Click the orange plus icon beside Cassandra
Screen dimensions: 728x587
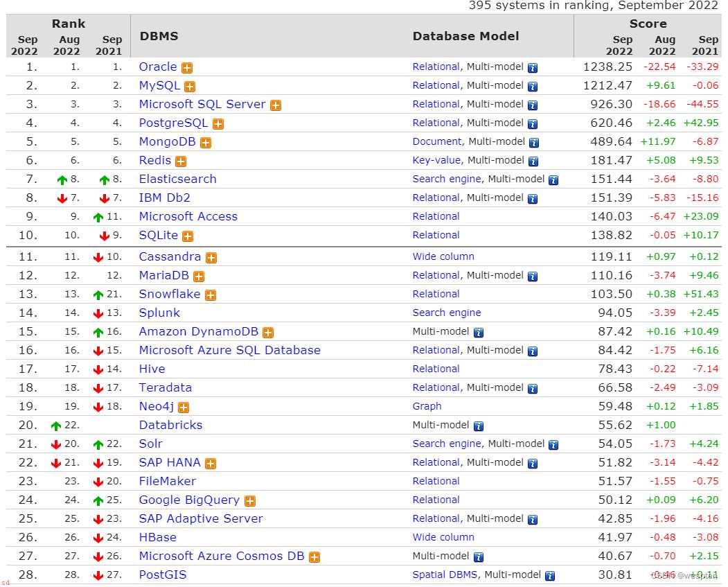[x=211, y=257]
